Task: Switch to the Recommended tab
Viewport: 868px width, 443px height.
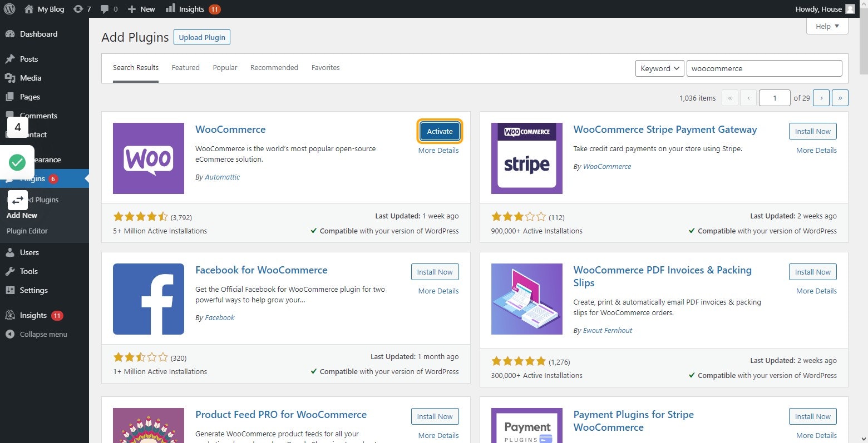Action: pos(274,68)
